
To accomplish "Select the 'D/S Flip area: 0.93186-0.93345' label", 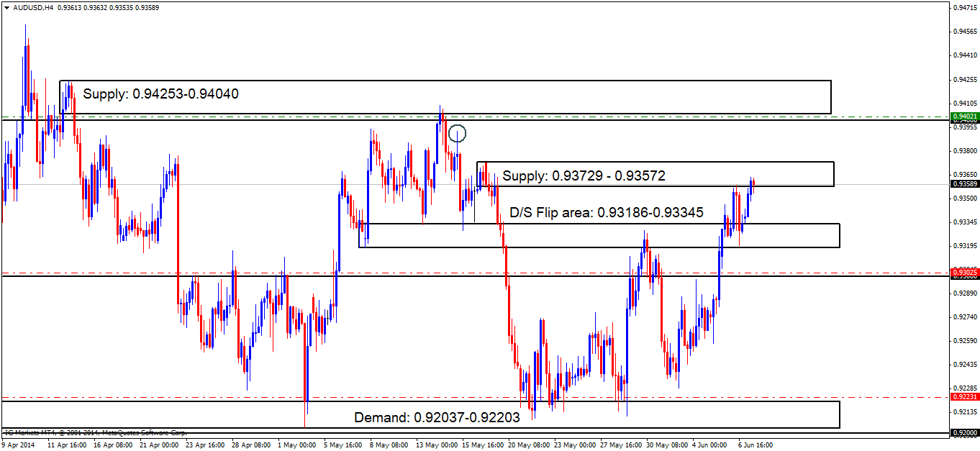I will (607, 213).
